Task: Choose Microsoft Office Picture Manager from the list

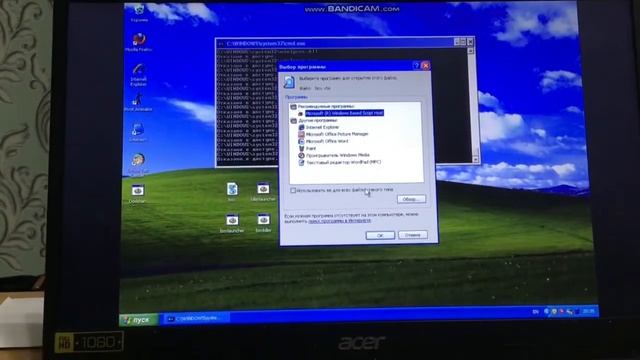Action: [337, 134]
